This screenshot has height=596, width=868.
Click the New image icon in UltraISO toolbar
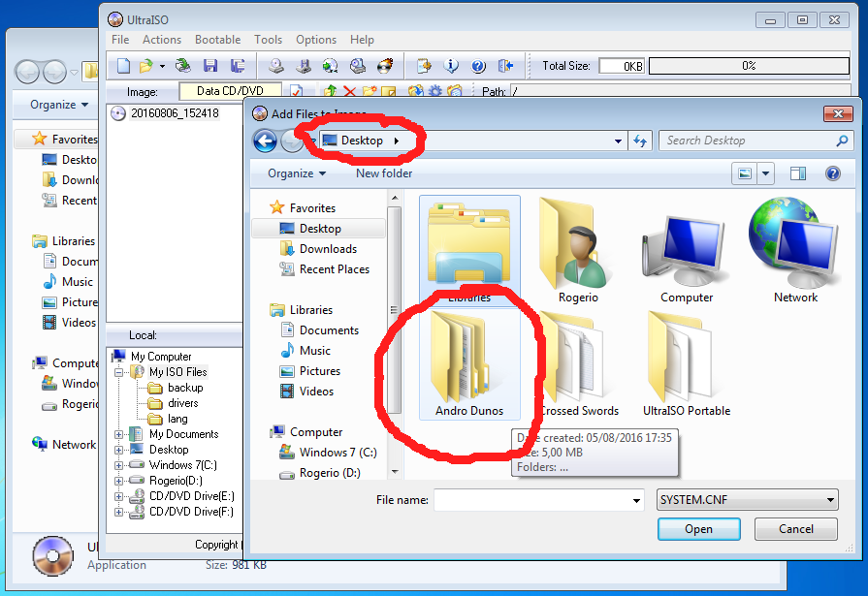123,66
